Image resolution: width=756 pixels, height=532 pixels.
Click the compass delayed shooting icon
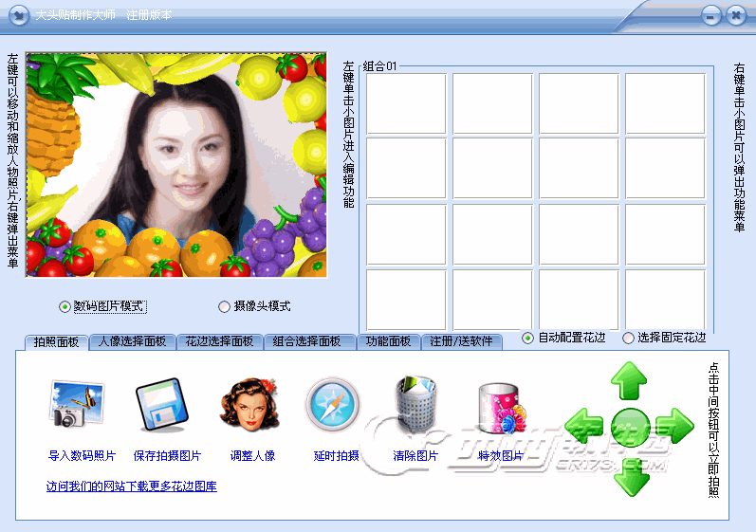(333, 405)
